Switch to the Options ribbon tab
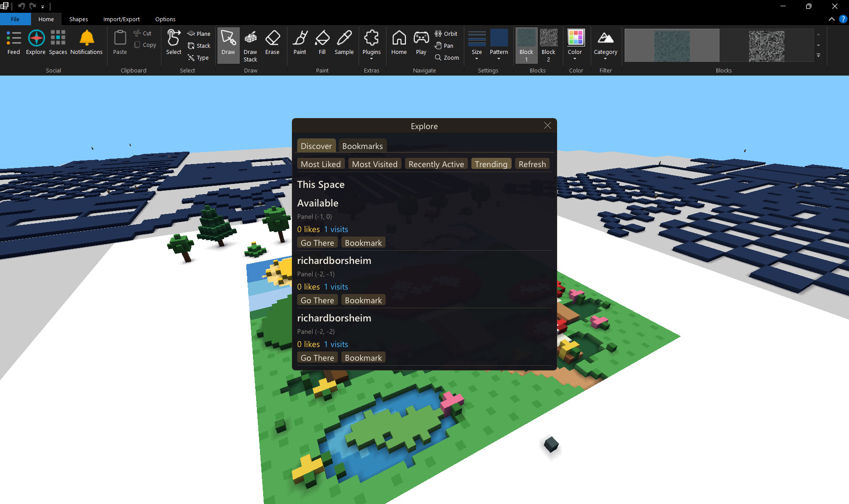Image resolution: width=849 pixels, height=504 pixels. click(165, 19)
